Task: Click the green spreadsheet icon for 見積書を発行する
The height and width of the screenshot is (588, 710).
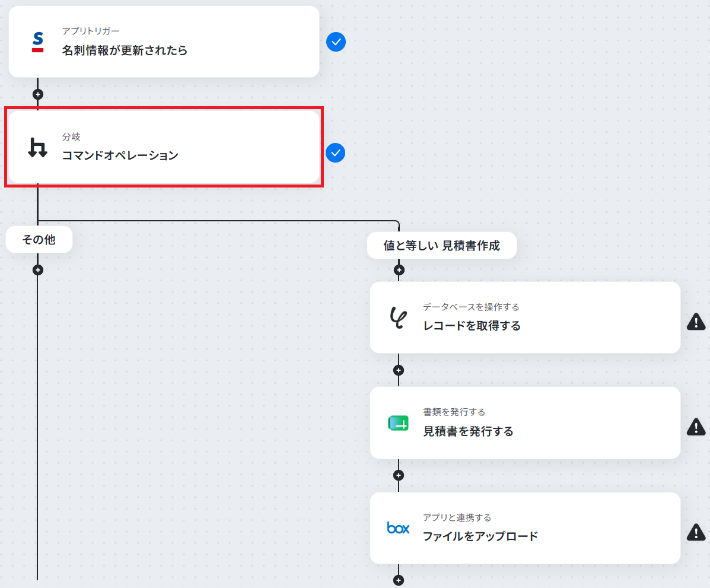Action: (399, 423)
